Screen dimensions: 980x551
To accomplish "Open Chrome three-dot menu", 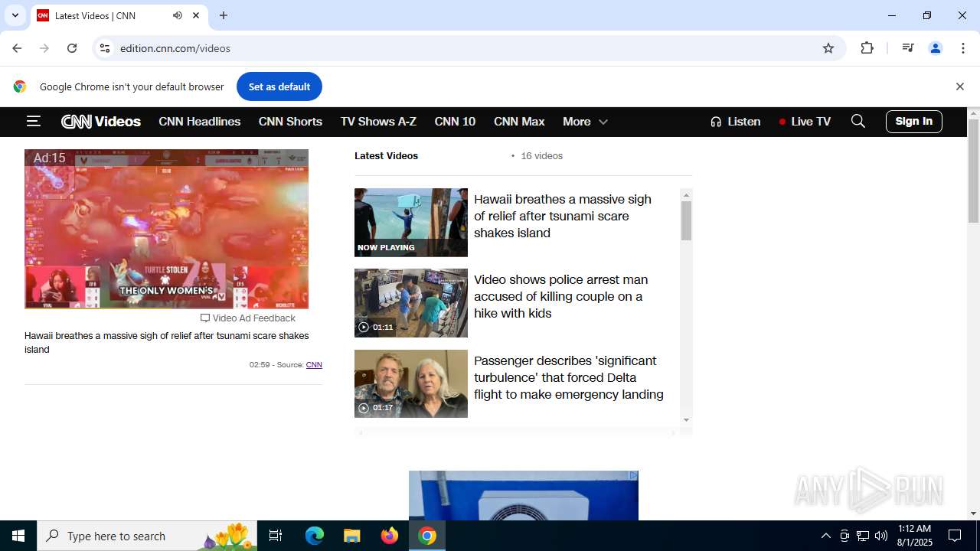I will point(963,48).
